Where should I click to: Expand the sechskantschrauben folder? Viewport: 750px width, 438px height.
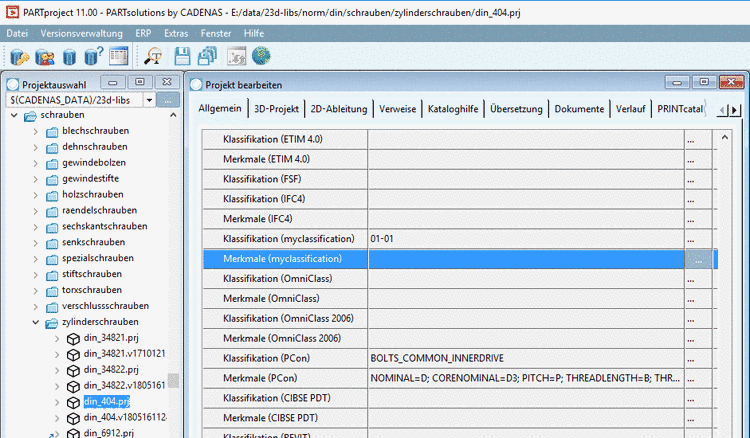point(35,227)
